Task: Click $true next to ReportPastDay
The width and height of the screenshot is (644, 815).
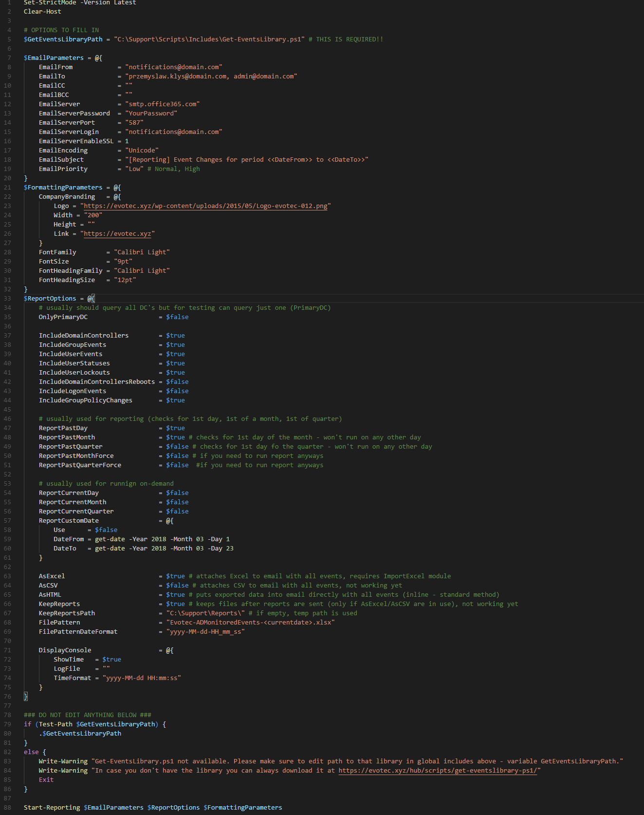Action: pyautogui.click(x=175, y=428)
